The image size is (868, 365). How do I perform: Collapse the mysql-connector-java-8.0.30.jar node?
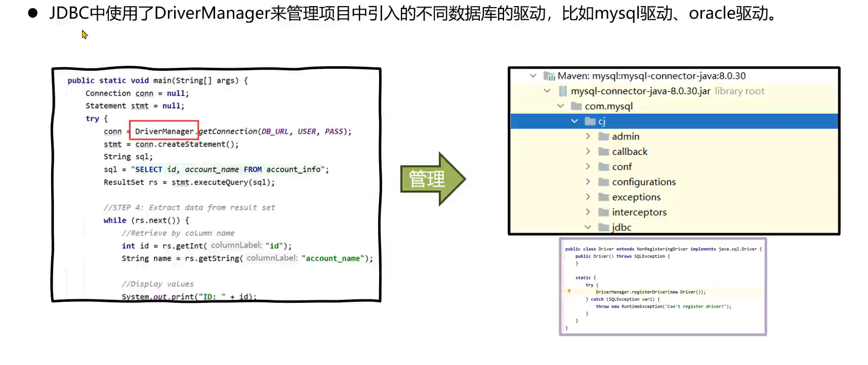pyautogui.click(x=547, y=91)
